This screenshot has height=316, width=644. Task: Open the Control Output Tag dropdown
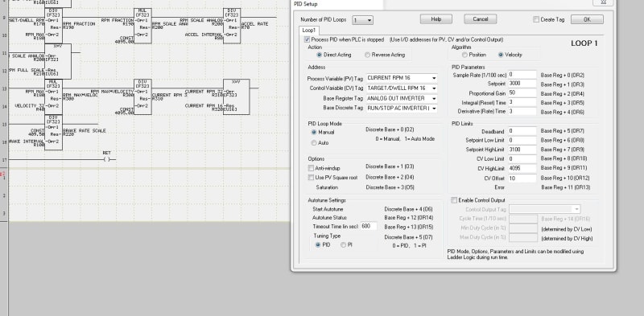pyautogui.click(x=577, y=209)
